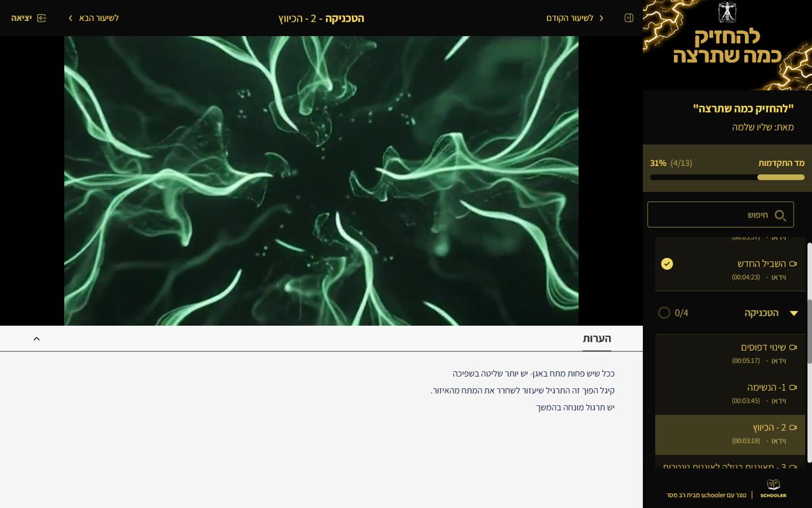Image resolution: width=812 pixels, height=508 pixels.
Task: Click video icon beside 1- הנשימה
Action: click(x=793, y=387)
